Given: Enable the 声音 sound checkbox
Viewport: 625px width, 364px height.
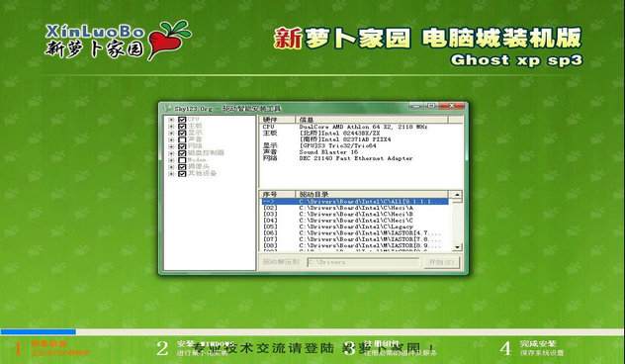Looking at the screenshot, I should coord(182,139).
